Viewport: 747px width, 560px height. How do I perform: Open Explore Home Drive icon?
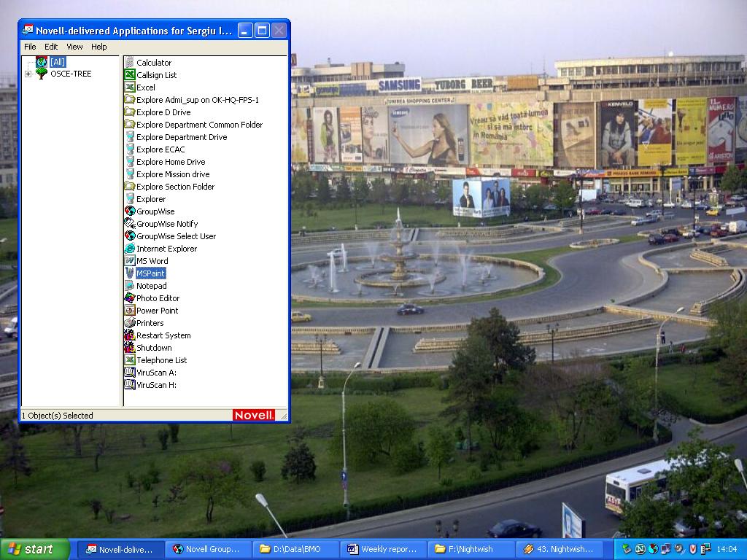130,162
